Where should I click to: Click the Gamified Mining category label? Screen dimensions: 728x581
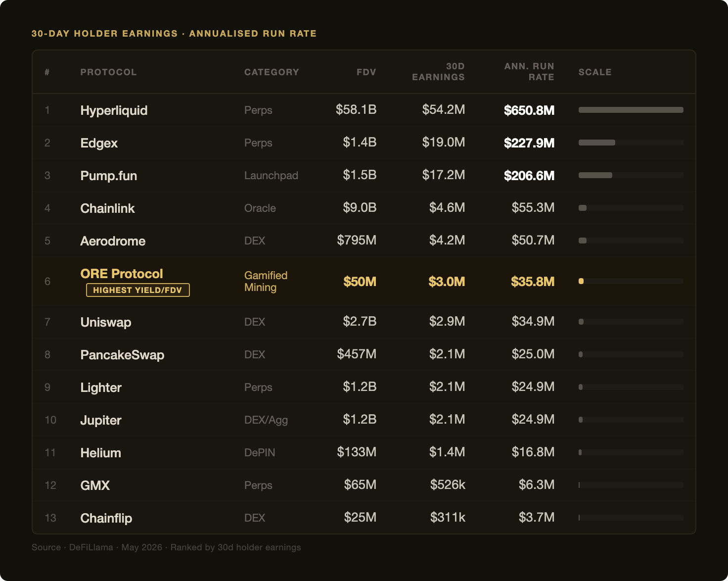click(x=266, y=281)
